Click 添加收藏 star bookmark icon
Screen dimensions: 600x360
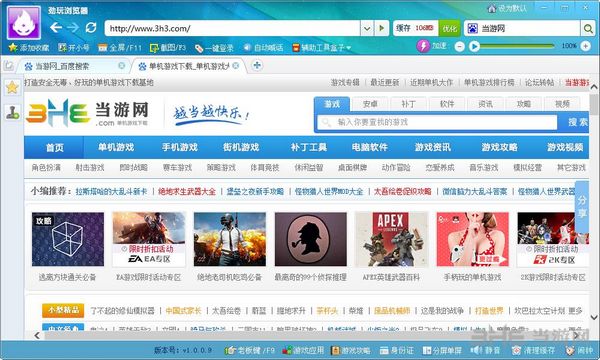pos(13,47)
